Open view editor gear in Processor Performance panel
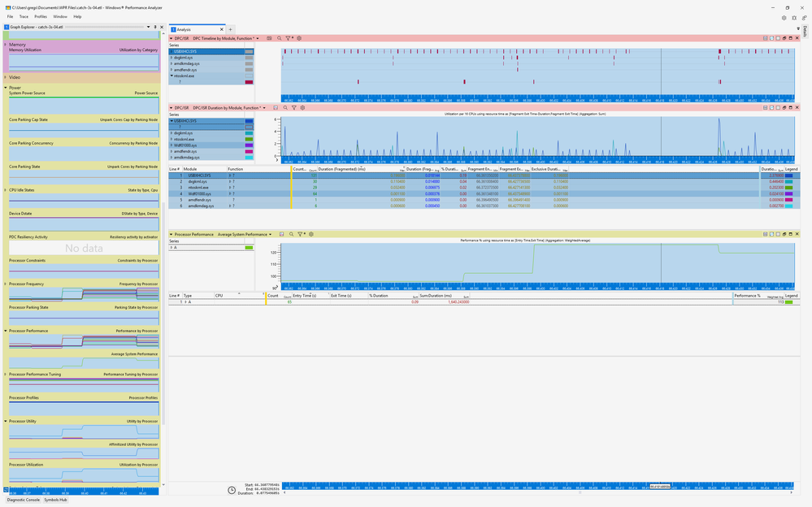This screenshot has width=812, height=507. point(311,234)
